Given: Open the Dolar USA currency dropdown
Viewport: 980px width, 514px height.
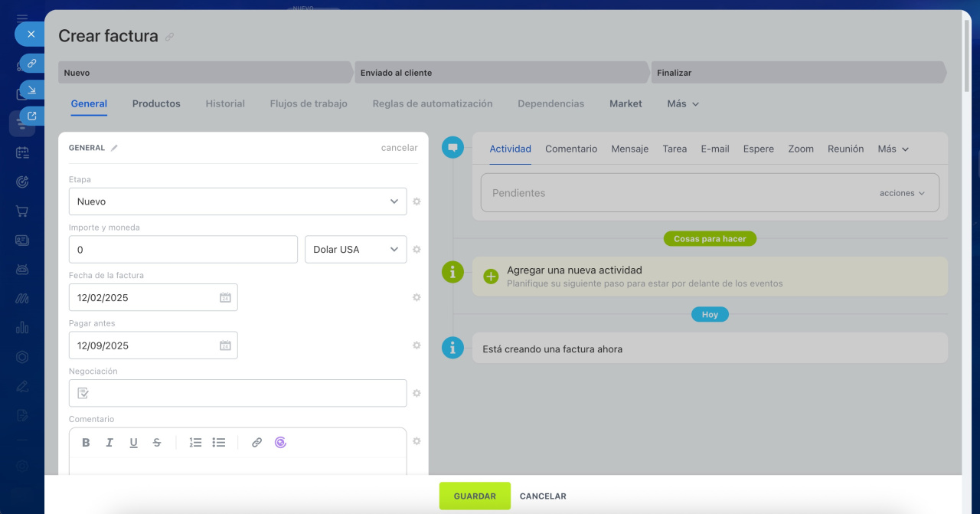Looking at the screenshot, I should point(355,250).
